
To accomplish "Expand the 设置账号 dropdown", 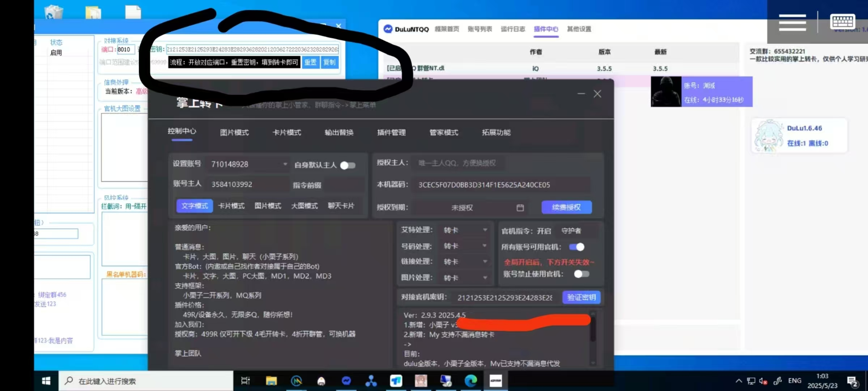I will [285, 164].
